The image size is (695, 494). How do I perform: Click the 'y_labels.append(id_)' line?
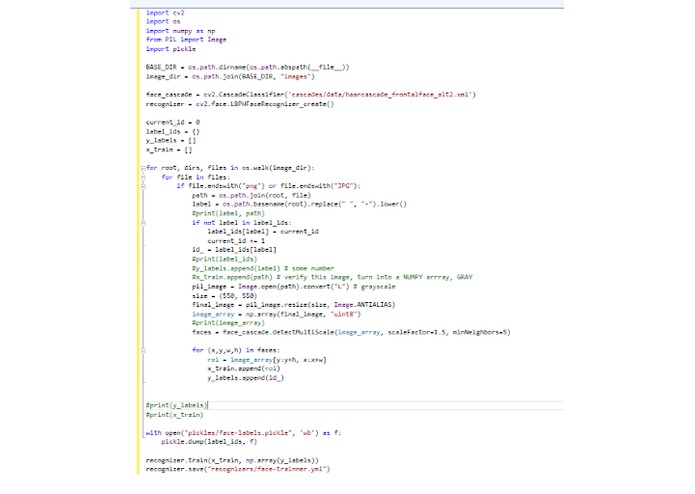click(246, 378)
